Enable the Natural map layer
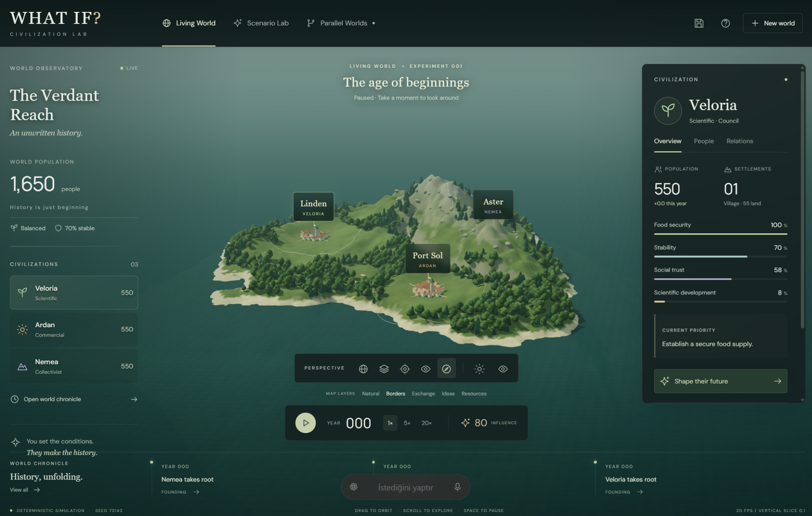Screen dimensions: 812x516 (370, 393)
